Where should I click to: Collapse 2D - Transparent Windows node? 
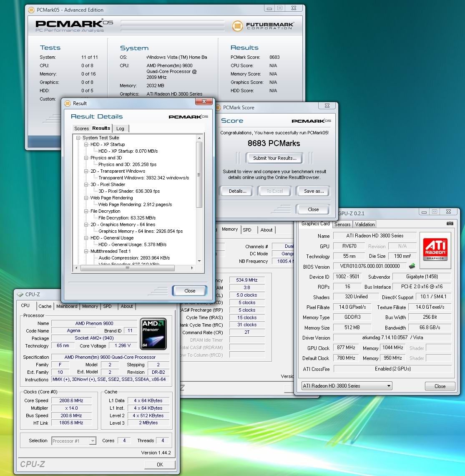click(86, 171)
